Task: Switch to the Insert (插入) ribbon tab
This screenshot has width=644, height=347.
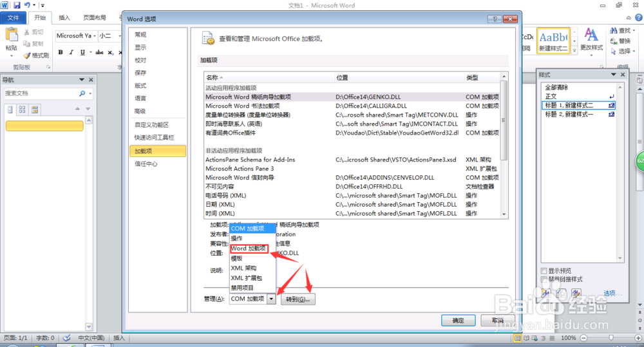Action: [x=64, y=17]
